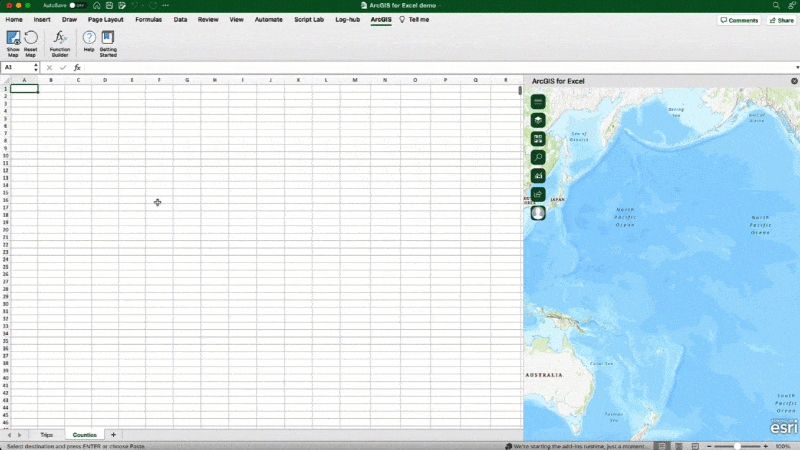The width and height of the screenshot is (800, 450).
Task: Open the Log-hub ribbon tab
Action: coord(347,19)
